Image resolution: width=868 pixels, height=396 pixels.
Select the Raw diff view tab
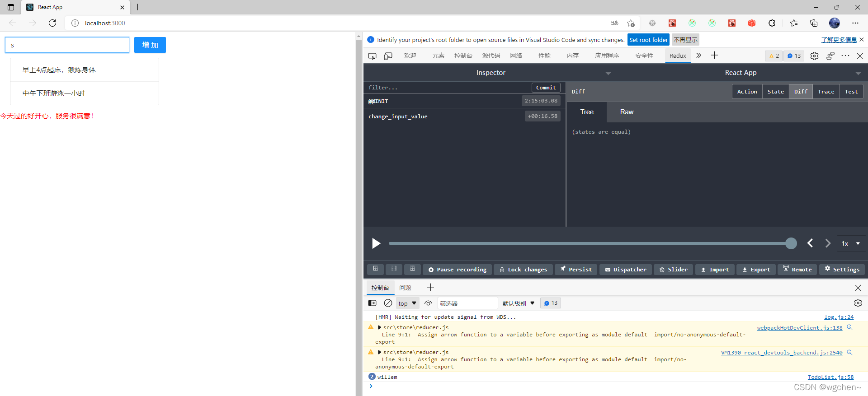point(627,112)
